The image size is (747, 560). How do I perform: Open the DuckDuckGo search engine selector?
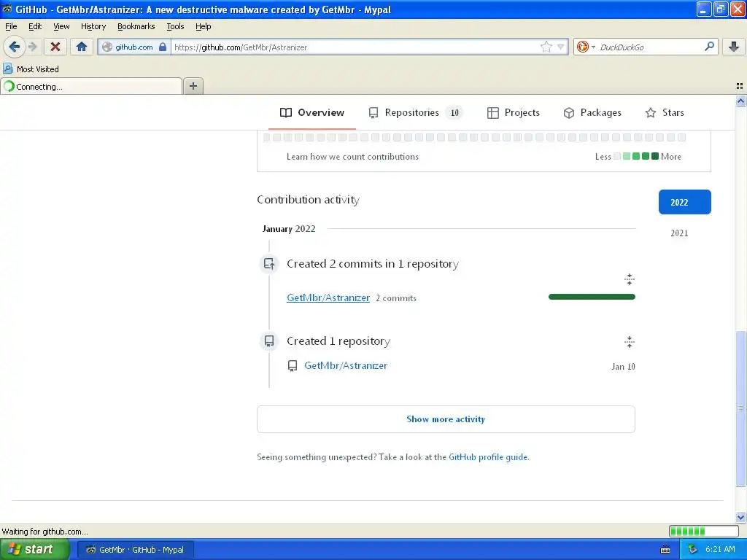[586, 47]
